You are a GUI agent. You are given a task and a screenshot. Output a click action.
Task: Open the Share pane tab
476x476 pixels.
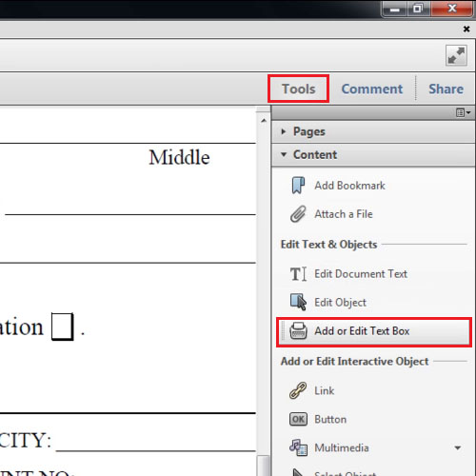click(x=446, y=89)
